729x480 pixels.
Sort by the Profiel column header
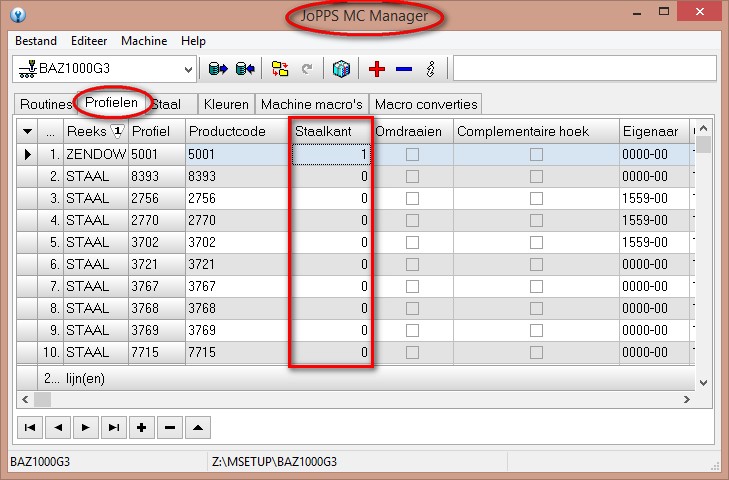157,132
